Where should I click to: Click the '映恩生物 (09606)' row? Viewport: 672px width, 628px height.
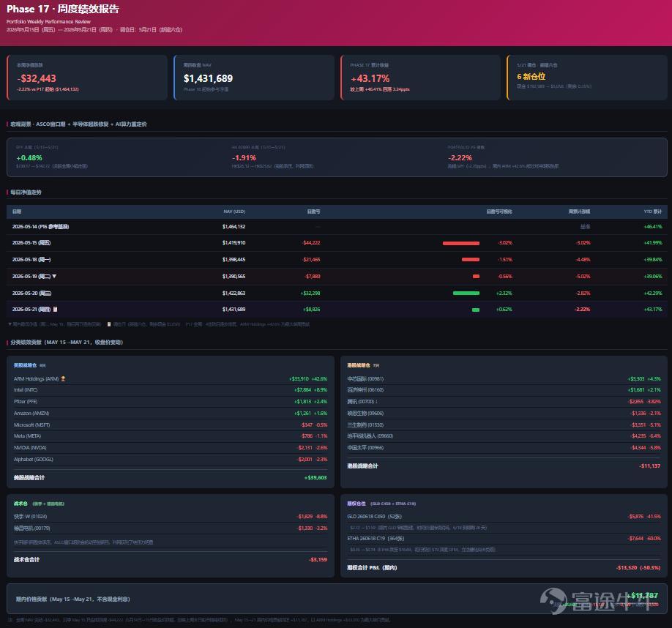[504, 414]
